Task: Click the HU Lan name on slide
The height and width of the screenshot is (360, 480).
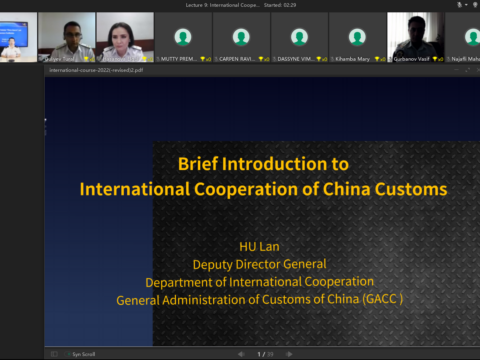Action: (259, 247)
